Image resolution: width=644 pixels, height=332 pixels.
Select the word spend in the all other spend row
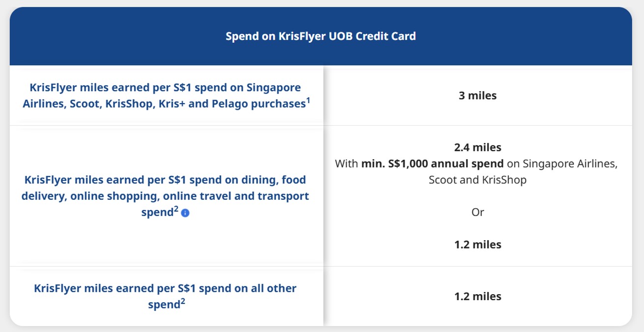[164, 304]
